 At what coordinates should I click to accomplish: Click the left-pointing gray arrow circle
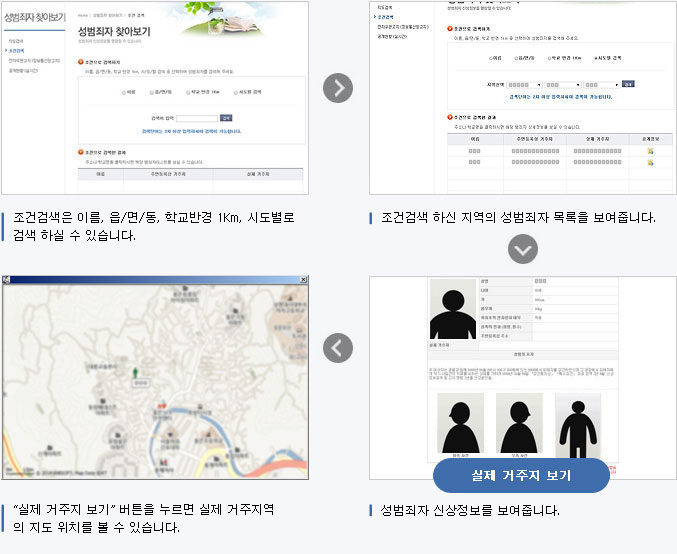click(338, 348)
